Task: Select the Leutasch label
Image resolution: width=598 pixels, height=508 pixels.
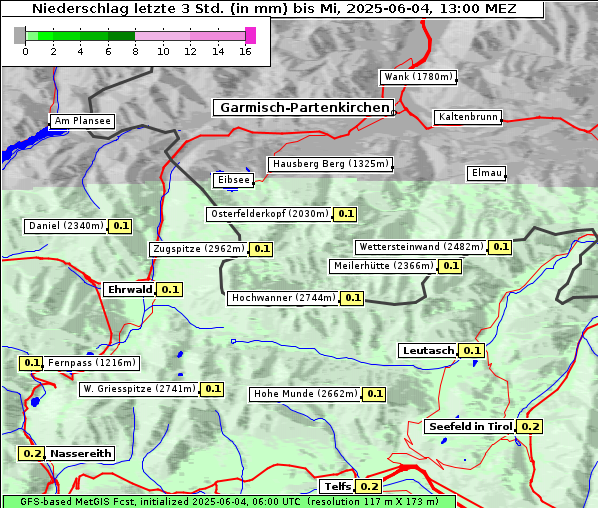Action: pyautogui.click(x=428, y=351)
